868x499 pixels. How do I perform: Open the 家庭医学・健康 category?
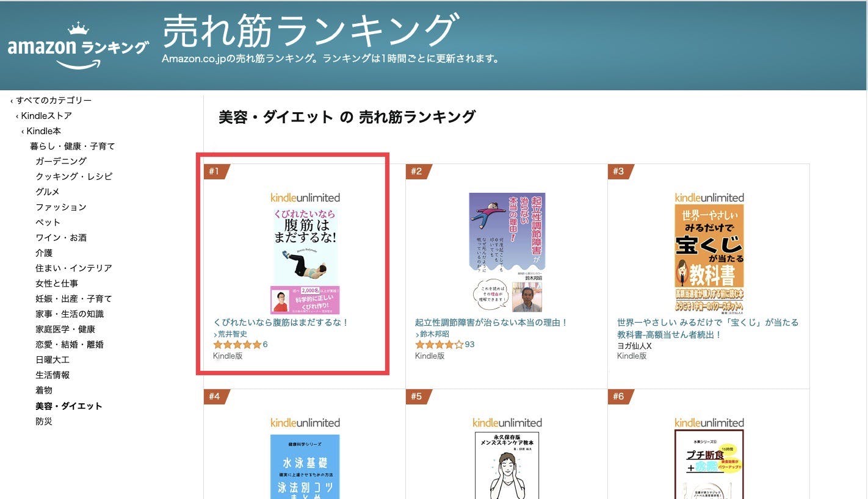(65, 329)
